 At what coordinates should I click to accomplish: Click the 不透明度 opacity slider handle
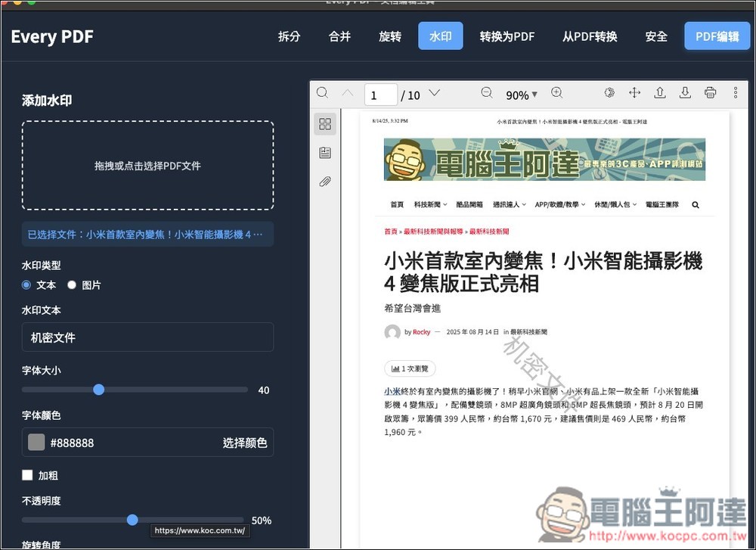(132, 520)
